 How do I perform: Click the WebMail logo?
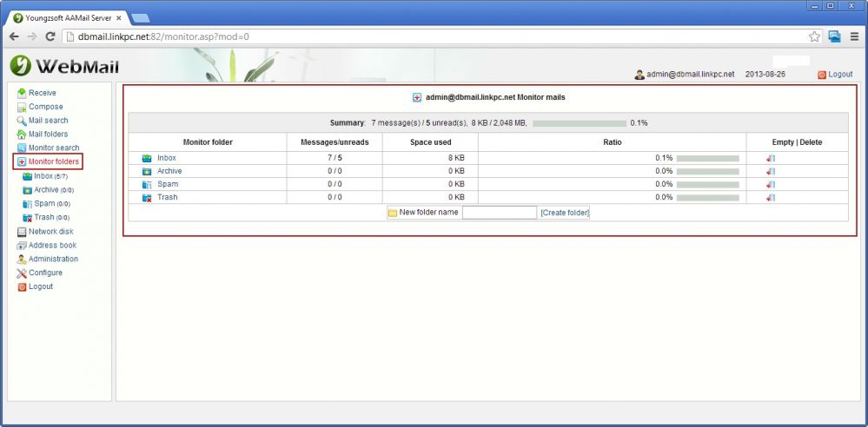pyautogui.click(x=64, y=66)
